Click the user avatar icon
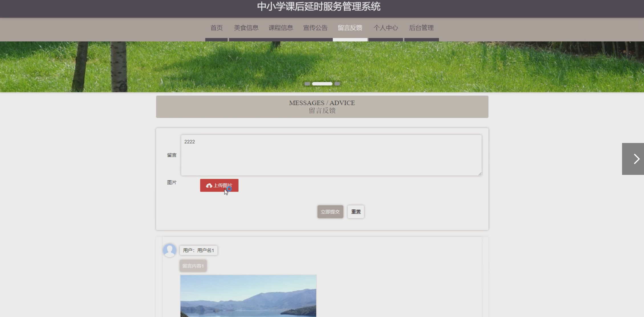644x317 pixels. click(x=170, y=250)
